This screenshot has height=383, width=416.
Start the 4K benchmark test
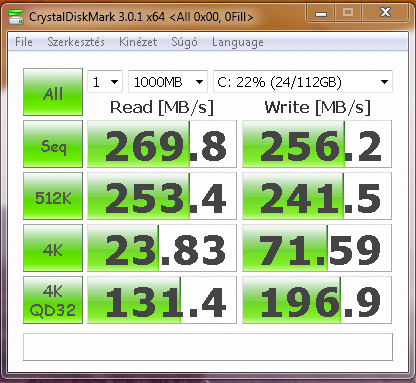click(53, 248)
